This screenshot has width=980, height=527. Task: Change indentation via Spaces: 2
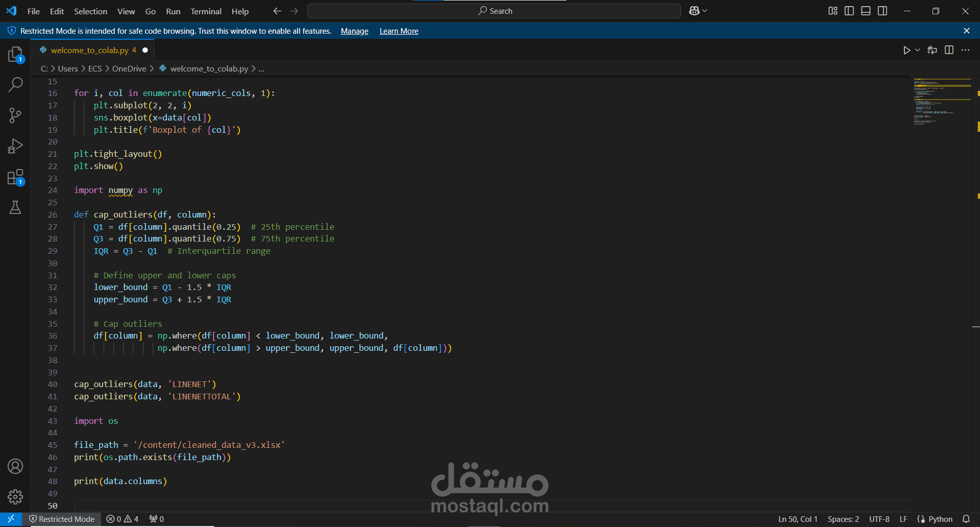(x=843, y=519)
